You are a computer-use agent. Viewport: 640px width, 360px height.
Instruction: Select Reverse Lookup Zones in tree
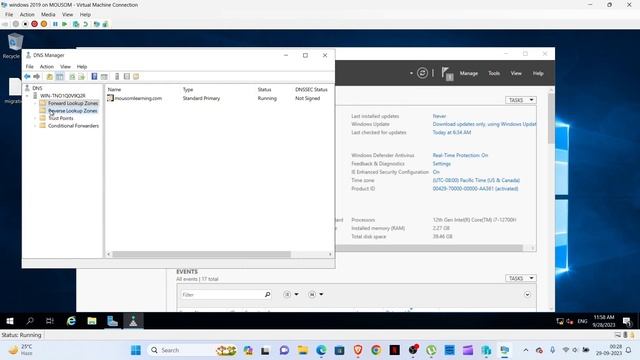pos(73,111)
